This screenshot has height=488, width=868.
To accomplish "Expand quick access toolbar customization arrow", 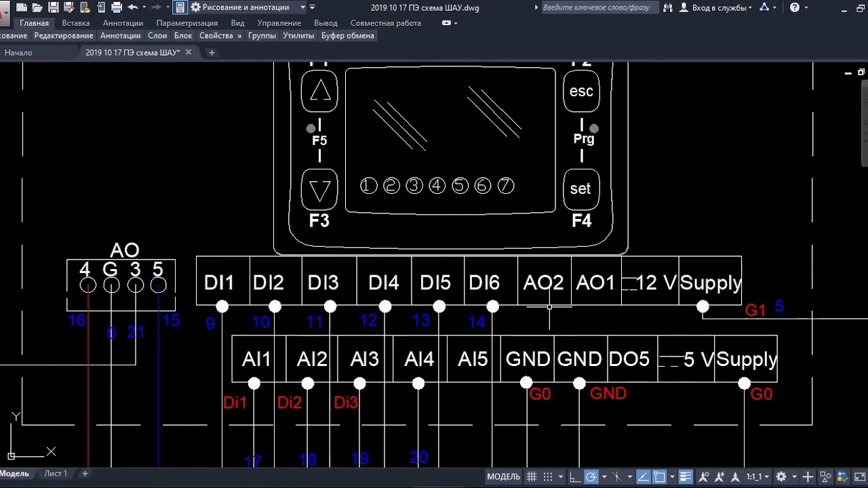I will pyautogui.click(x=312, y=7).
